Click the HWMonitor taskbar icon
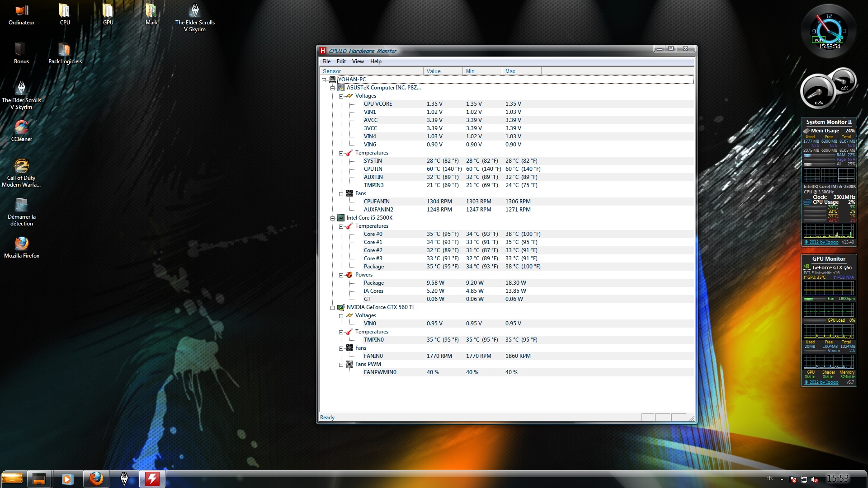868x488 pixels. tap(152, 479)
